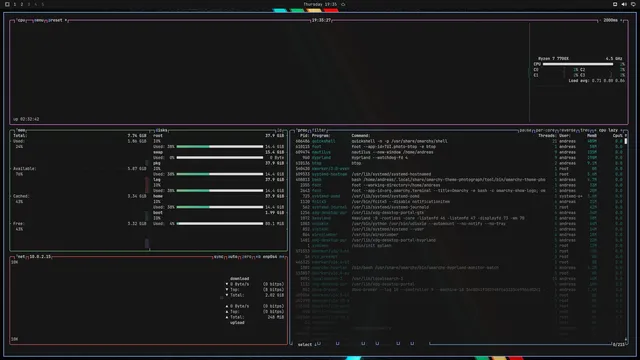Select the proc box title
The height and width of the screenshot is (360, 640).
[x=302, y=130]
